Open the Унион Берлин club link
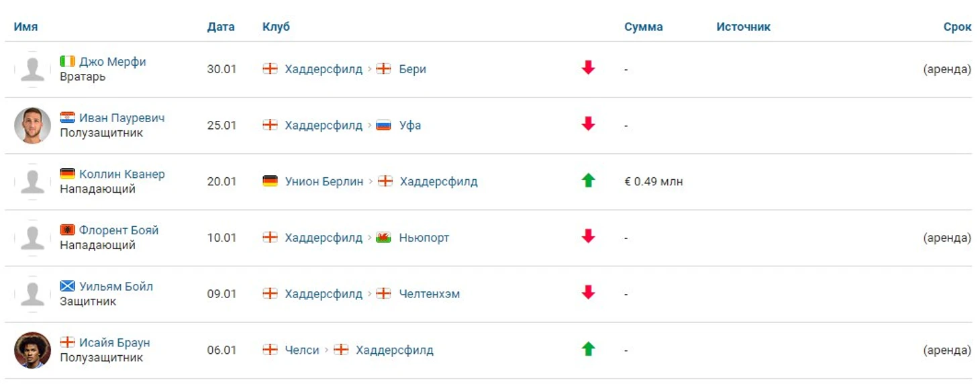The height and width of the screenshot is (384, 980). coord(324,181)
